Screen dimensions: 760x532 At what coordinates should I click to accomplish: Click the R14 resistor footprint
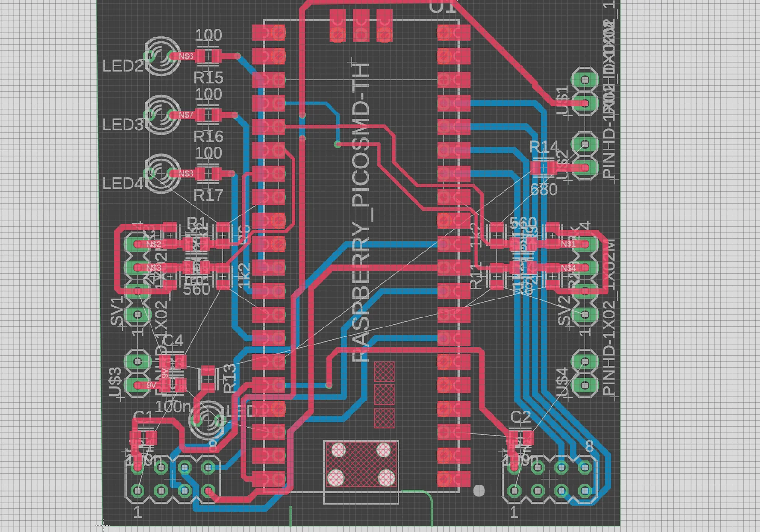(542, 168)
